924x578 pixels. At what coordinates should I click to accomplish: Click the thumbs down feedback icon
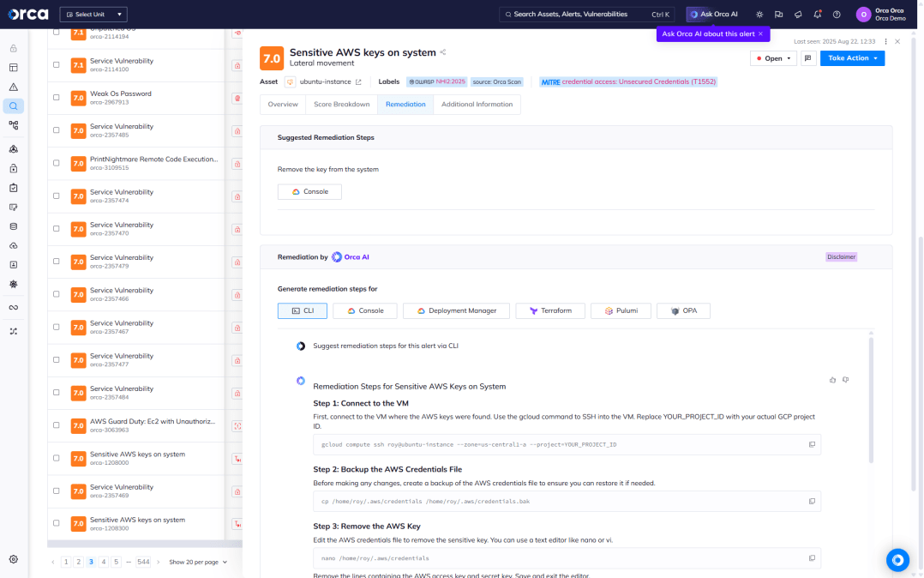pyautogui.click(x=845, y=379)
